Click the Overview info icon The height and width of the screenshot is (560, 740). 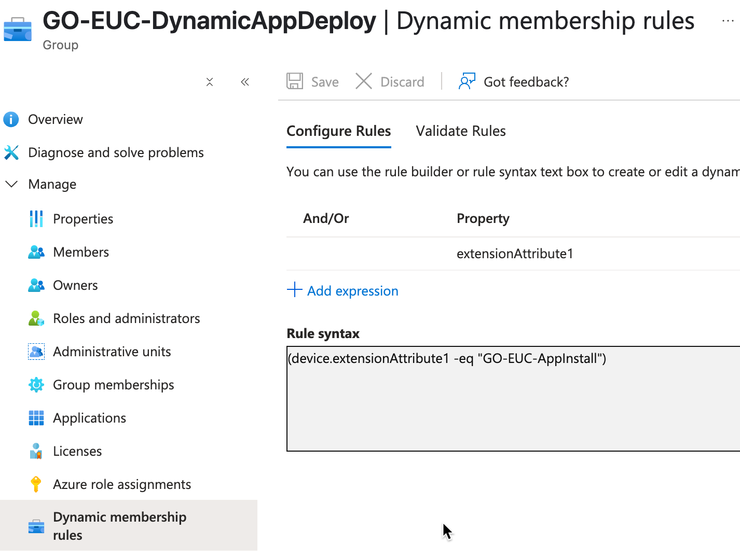[x=11, y=119]
